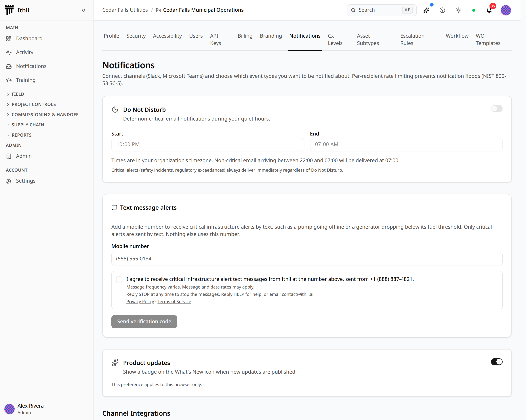Screen dimensions: 526x420
Task: Click Cedar Falls Municipal Operations breadcrumb
Action: click(203, 10)
